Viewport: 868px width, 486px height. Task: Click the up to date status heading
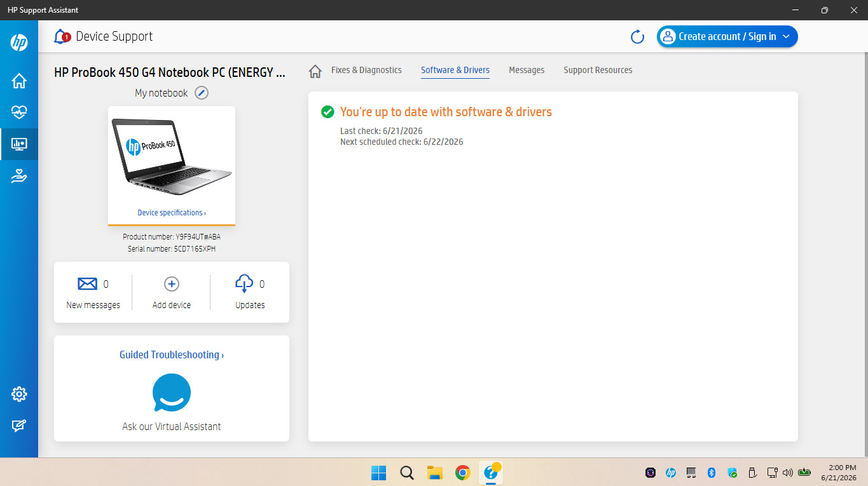tap(446, 112)
